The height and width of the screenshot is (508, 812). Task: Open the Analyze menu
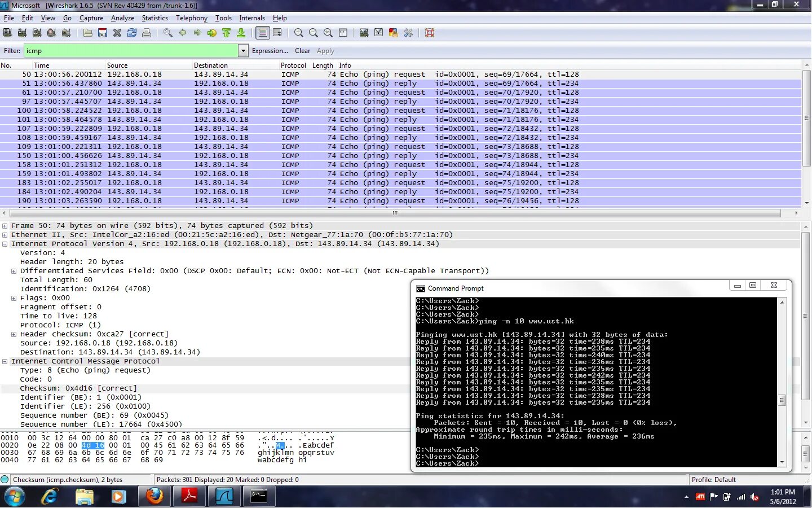[122, 18]
